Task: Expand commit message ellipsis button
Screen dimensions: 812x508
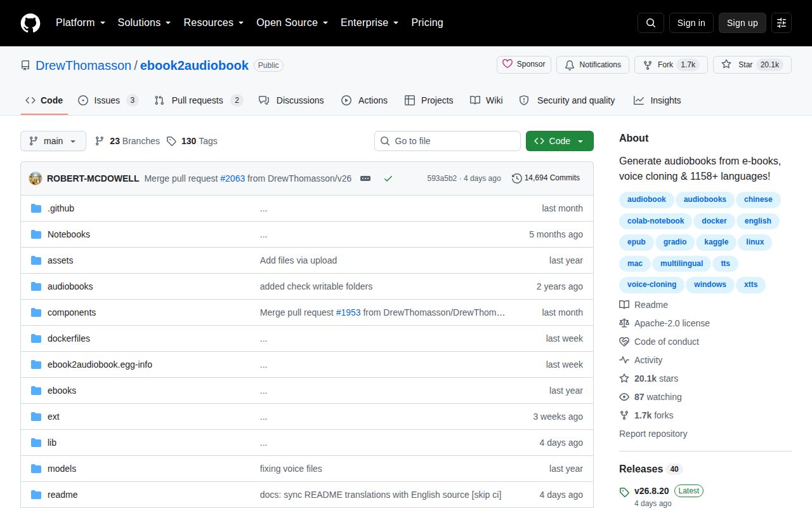Action: click(365, 178)
